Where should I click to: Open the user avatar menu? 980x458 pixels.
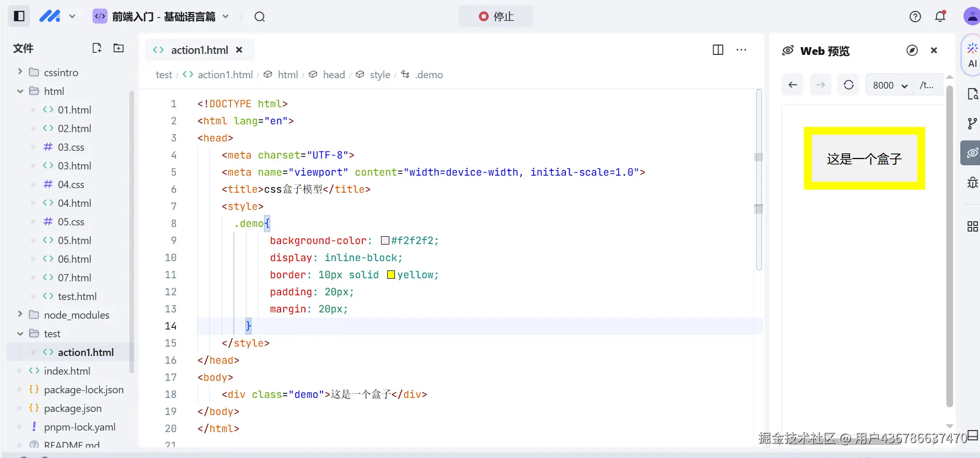(x=971, y=16)
